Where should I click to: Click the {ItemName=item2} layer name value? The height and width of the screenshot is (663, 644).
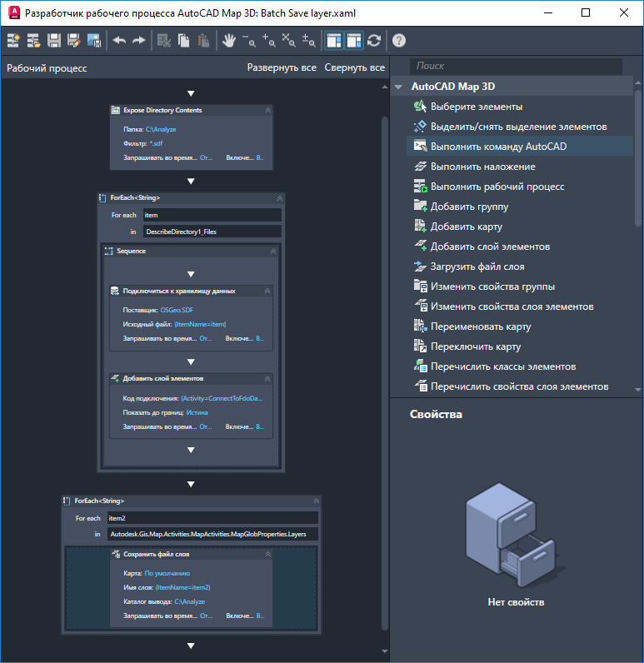tap(182, 587)
